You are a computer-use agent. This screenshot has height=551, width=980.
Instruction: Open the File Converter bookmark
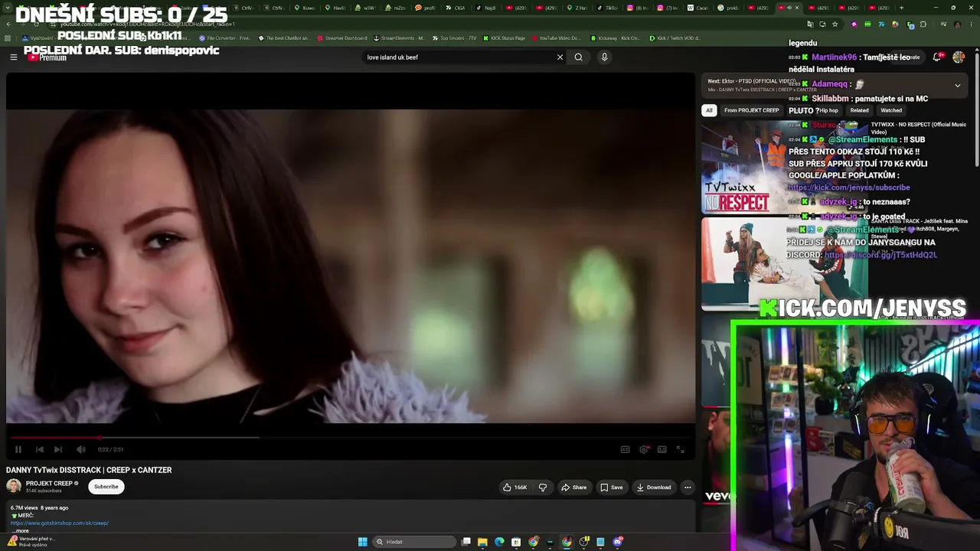[224, 38]
